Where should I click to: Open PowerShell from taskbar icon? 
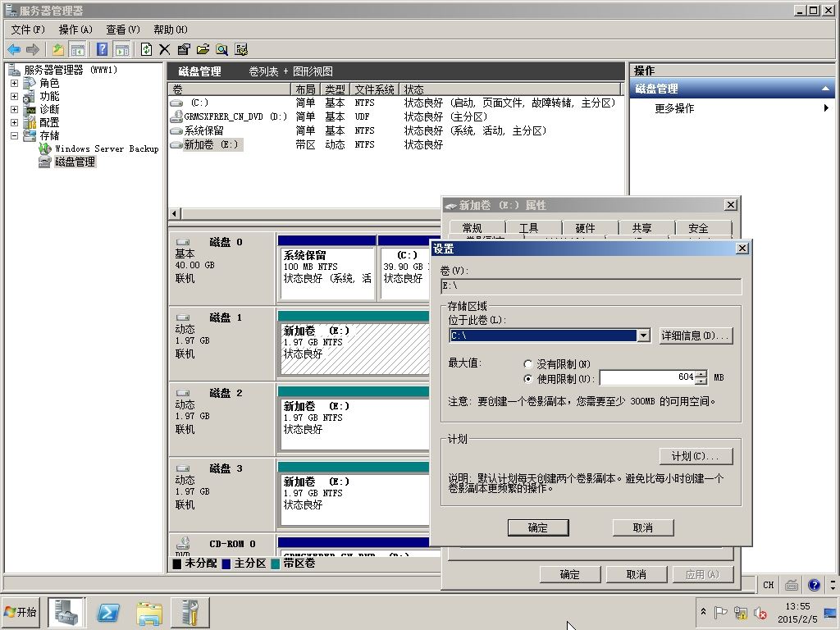pyautogui.click(x=107, y=612)
